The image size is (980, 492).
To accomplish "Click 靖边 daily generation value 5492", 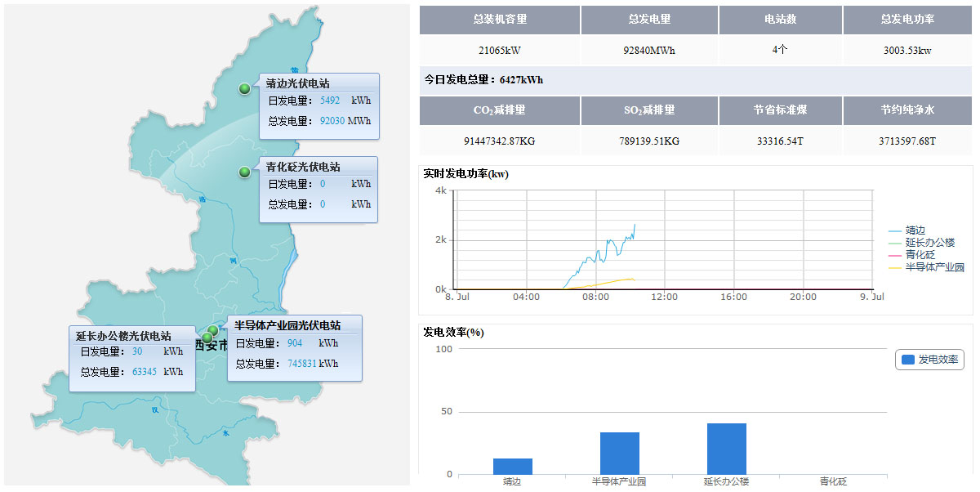I will (330, 101).
